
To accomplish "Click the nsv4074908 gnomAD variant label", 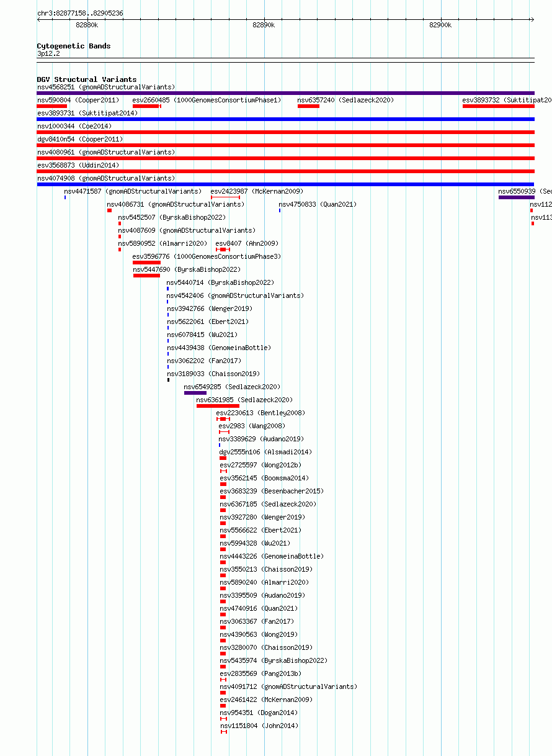I will pyautogui.click(x=106, y=178).
